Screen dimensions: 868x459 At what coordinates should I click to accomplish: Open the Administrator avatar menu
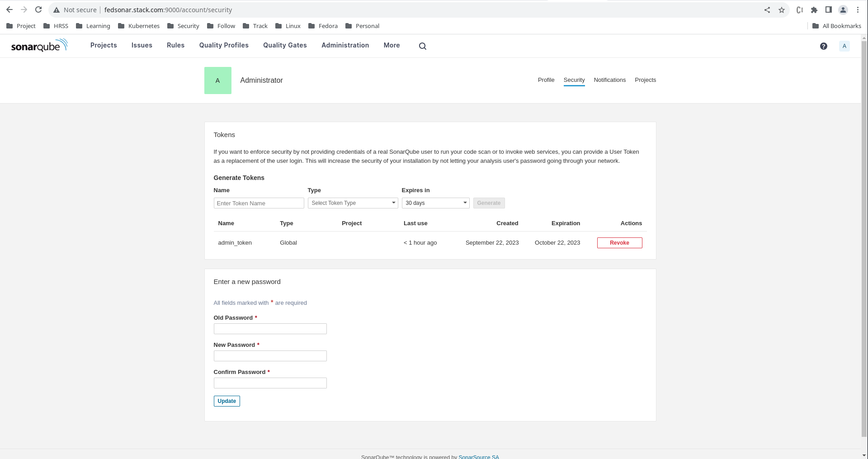click(x=844, y=46)
